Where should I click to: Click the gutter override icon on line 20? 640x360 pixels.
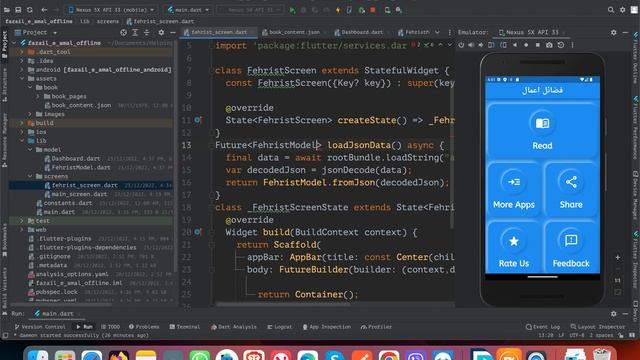pyautogui.click(x=198, y=232)
